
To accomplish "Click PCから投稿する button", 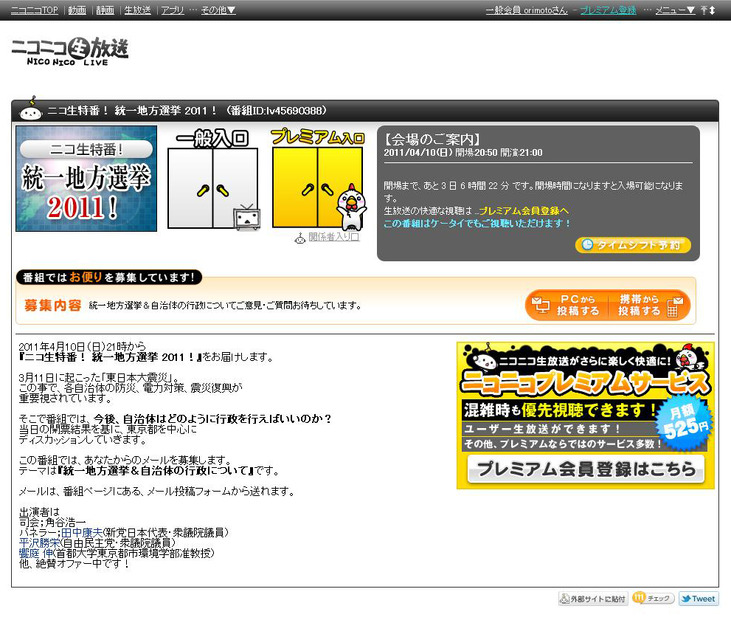I will pyautogui.click(x=567, y=305).
